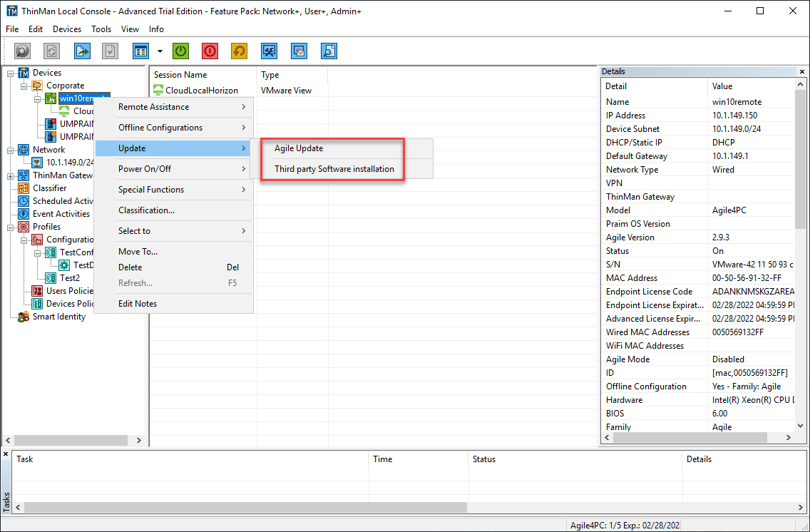Click the win10remote device icon in tree
The width and height of the screenshot is (810, 532).
click(51, 98)
